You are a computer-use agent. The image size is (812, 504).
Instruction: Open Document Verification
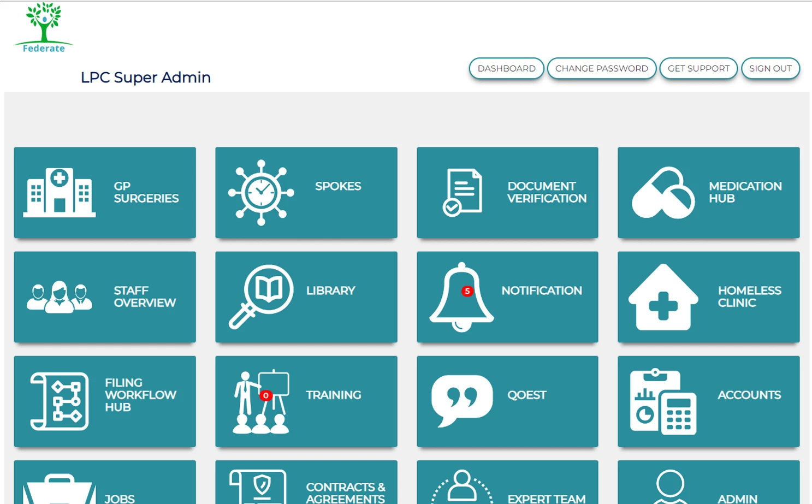pos(507,192)
